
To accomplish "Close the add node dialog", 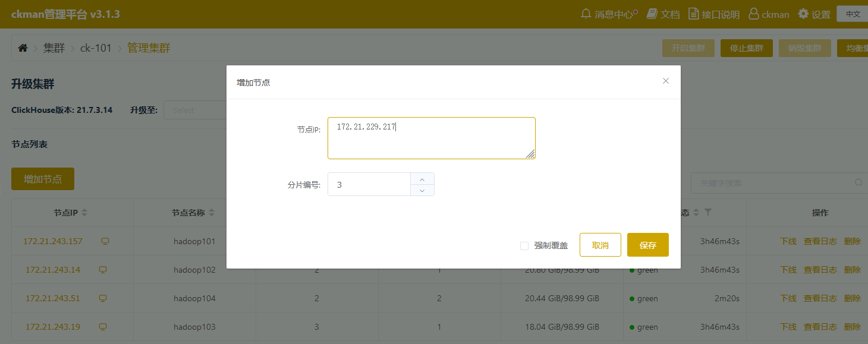I will [666, 81].
